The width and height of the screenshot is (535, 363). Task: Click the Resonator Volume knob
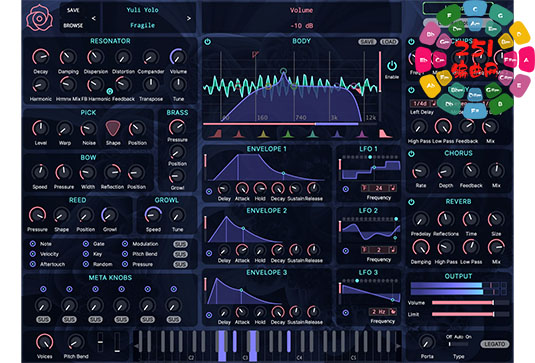[x=178, y=57]
